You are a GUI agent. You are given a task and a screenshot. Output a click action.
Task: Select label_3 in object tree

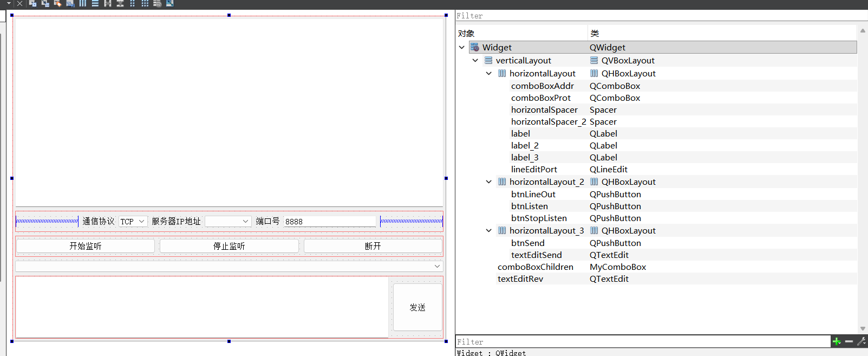525,157
